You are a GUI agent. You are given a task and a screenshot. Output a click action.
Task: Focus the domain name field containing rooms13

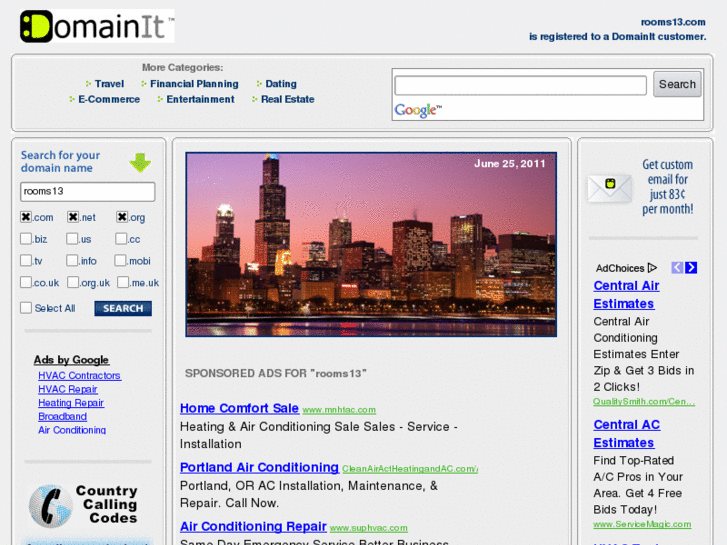click(x=88, y=192)
